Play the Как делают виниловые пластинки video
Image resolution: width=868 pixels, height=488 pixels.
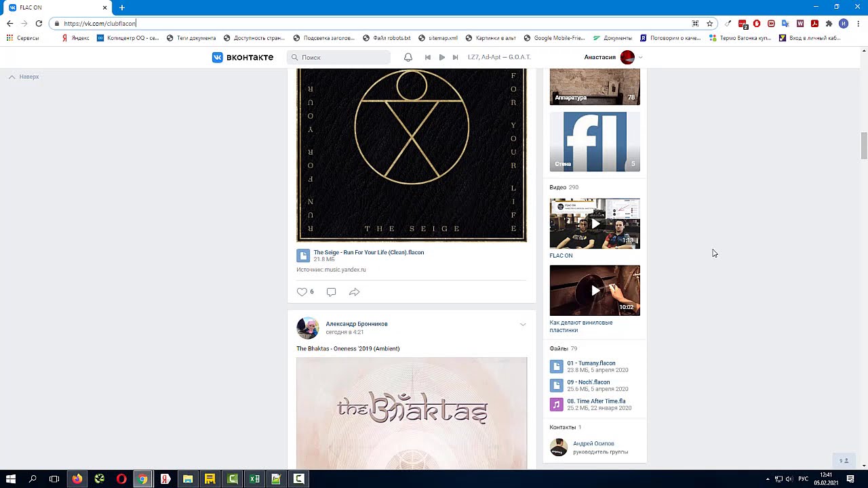tap(595, 291)
